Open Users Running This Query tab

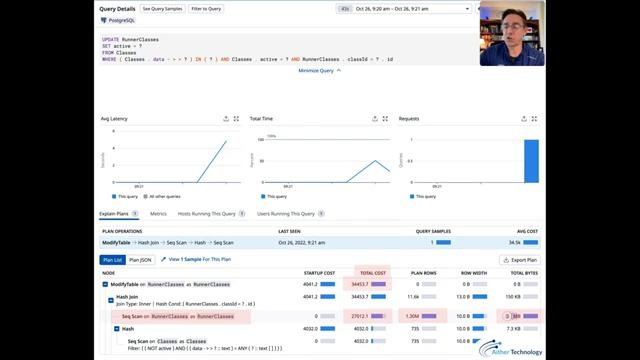tap(290, 214)
